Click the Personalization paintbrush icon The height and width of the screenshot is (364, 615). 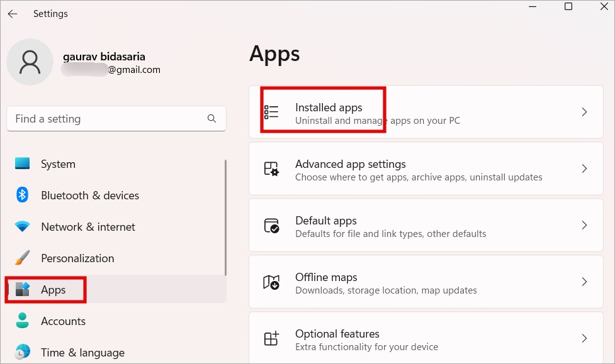pos(23,258)
